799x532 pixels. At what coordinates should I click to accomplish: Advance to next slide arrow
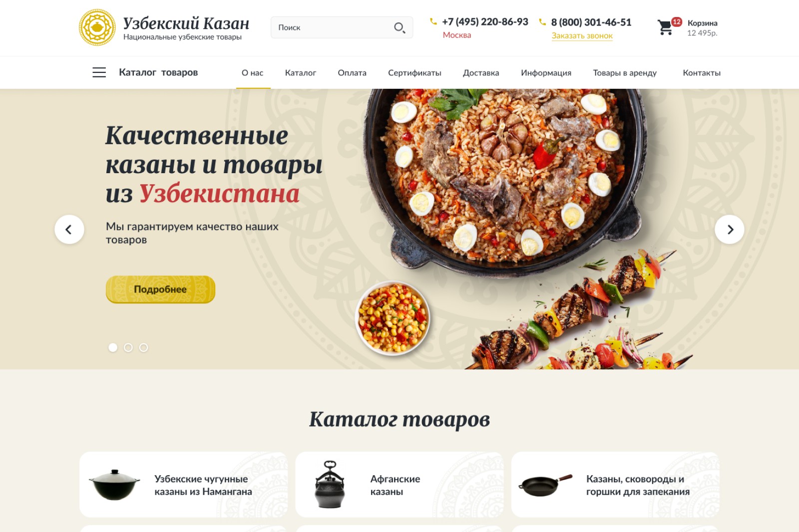730,230
